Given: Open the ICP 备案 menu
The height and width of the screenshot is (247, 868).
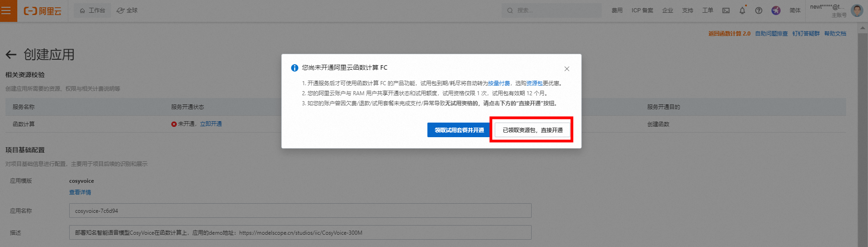Looking at the screenshot, I should (642, 10).
